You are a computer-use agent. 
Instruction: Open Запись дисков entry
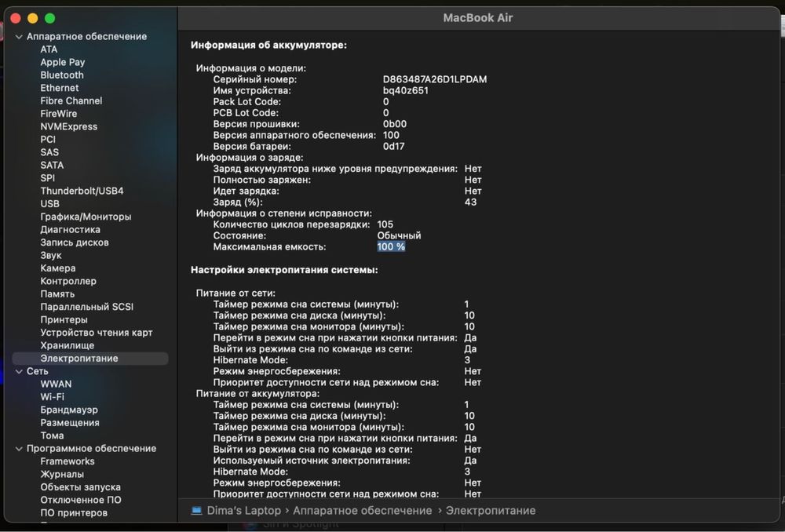pyautogui.click(x=75, y=242)
